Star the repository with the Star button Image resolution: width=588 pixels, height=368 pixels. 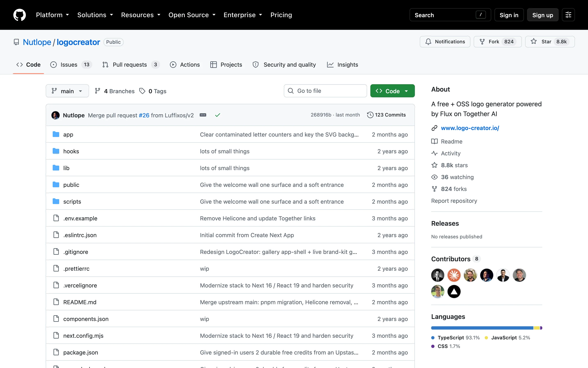[550, 42]
